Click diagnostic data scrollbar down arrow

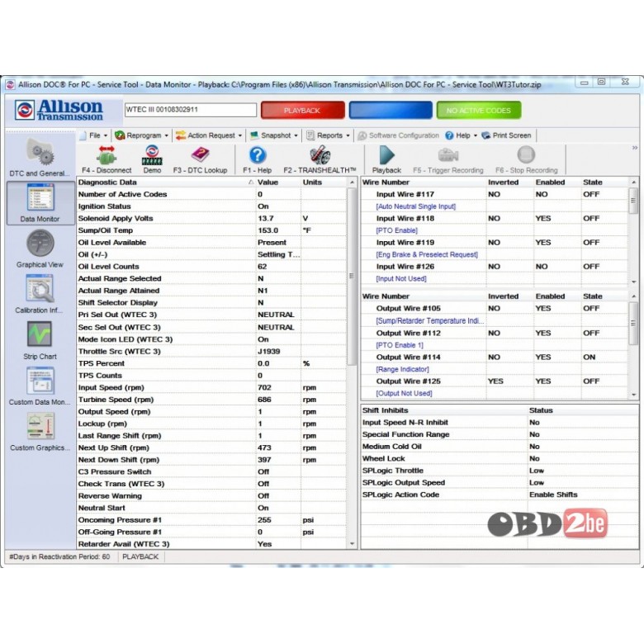point(352,544)
